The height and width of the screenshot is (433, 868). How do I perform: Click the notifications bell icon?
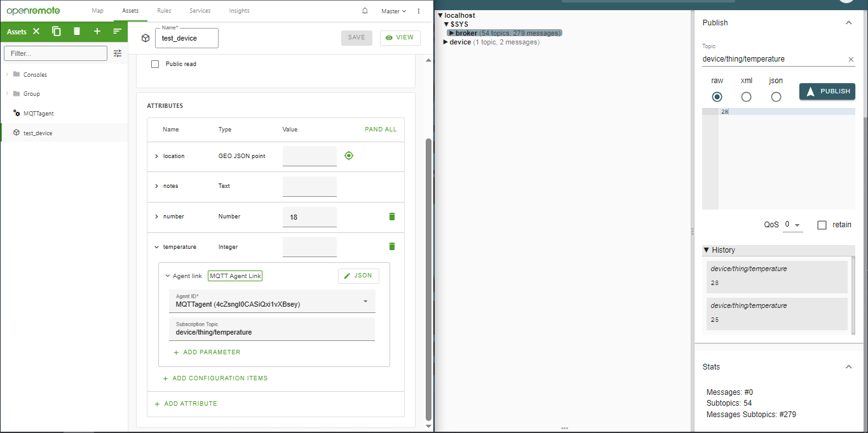pyautogui.click(x=365, y=11)
